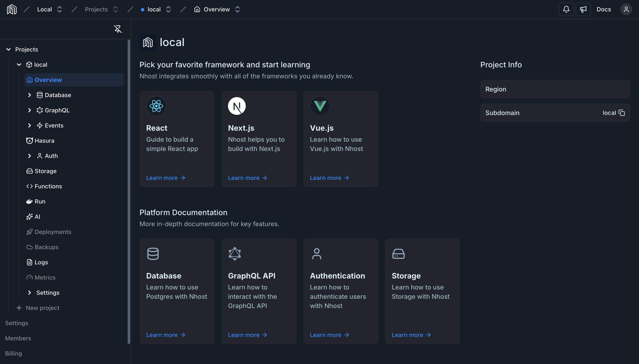Screen dimensions: 639x364
Task: Open AI in the sidebar
Action: click(x=74, y=217)
